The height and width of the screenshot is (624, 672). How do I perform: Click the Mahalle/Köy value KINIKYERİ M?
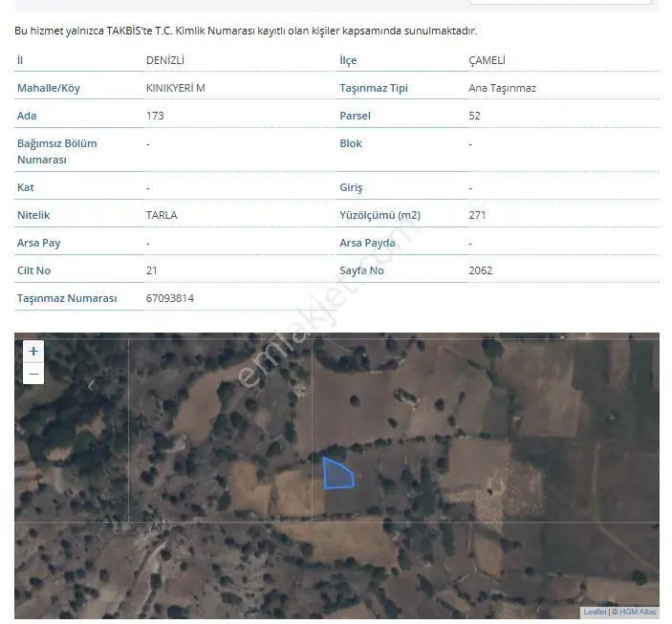click(x=175, y=88)
